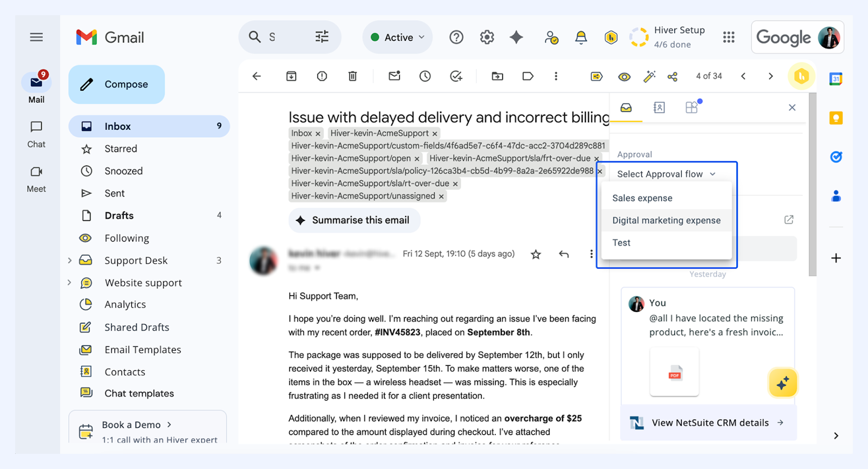Star this email message
868x469 pixels.
[x=536, y=254]
